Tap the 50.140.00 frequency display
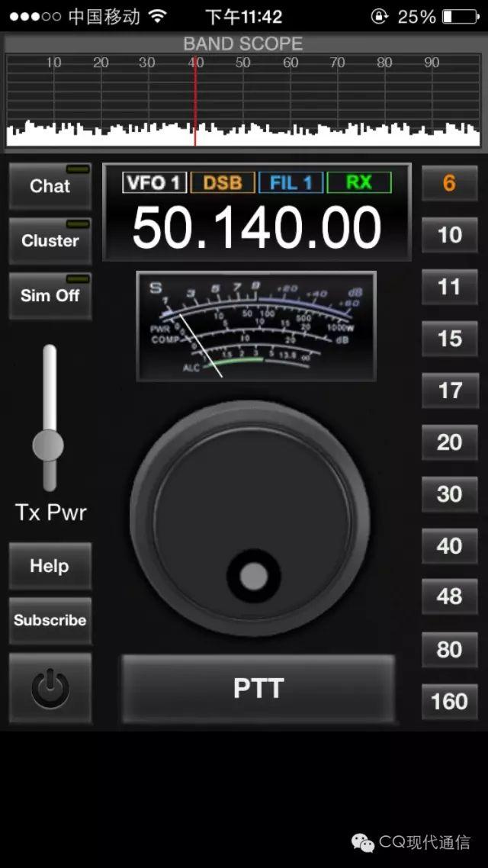This screenshot has height=868, width=488. click(x=257, y=227)
